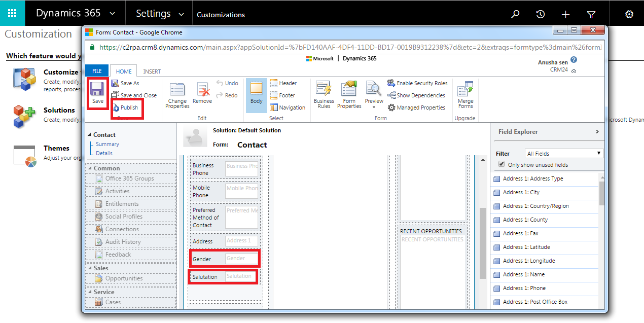This screenshot has height=323, width=644.
Task: Select the Gender field on form
Action: (225, 259)
